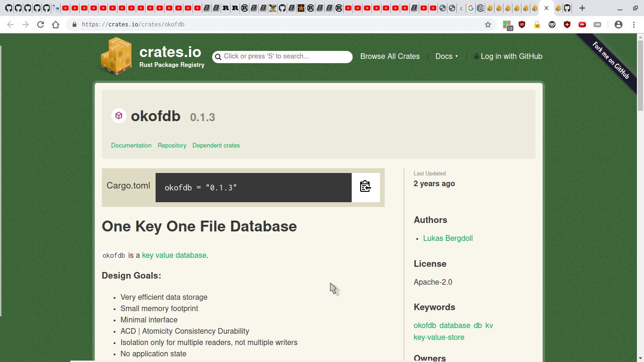The image size is (644, 362).
Task: Expand the Docs dropdown menu
Action: click(x=446, y=56)
